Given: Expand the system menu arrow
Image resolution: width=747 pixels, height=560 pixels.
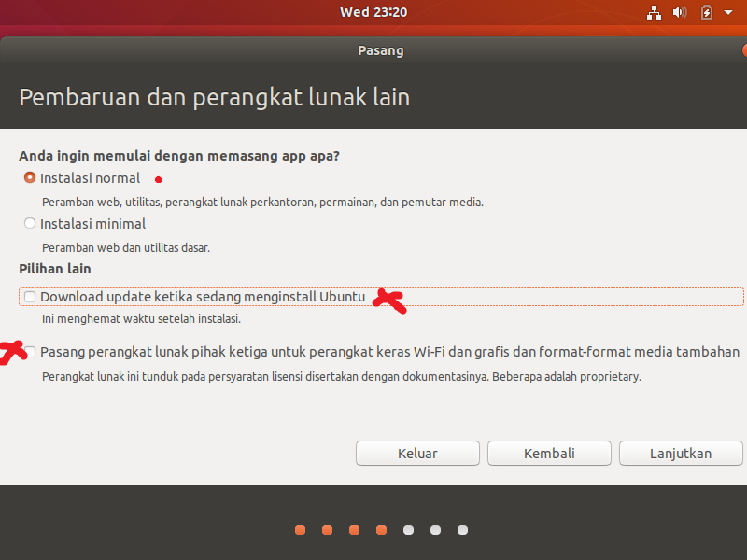Looking at the screenshot, I should (x=728, y=12).
